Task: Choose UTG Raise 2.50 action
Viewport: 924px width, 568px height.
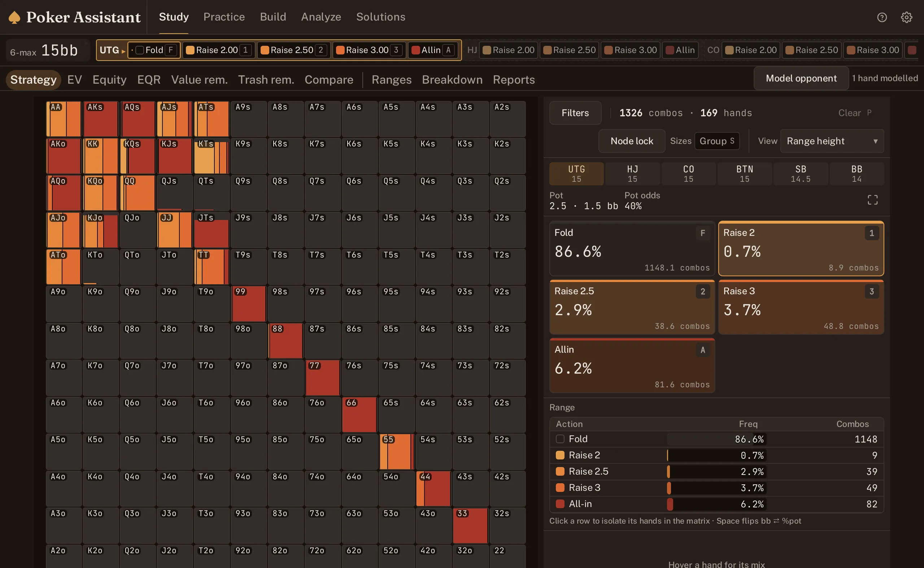Action: click(293, 50)
